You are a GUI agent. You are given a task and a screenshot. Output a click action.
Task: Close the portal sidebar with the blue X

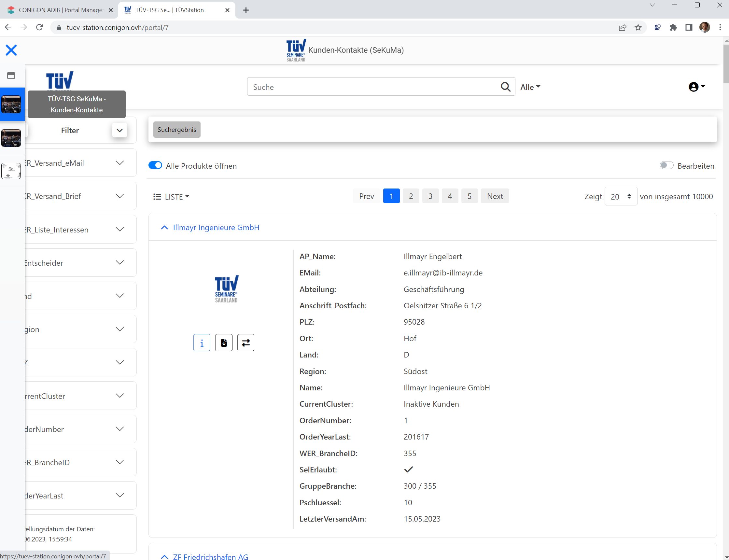(x=11, y=50)
